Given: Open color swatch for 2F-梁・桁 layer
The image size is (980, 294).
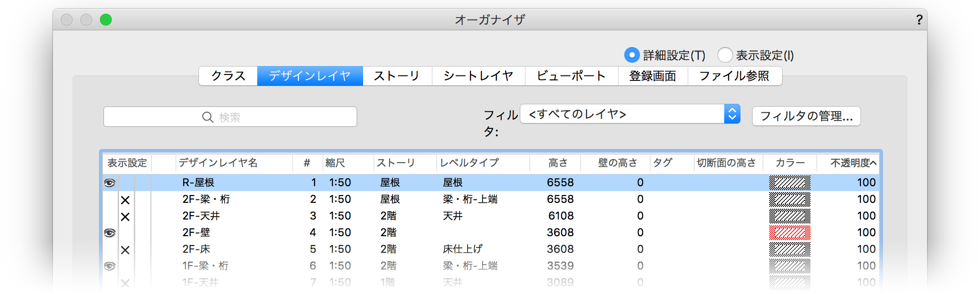Looking at the screenshot, I should 790,199.
